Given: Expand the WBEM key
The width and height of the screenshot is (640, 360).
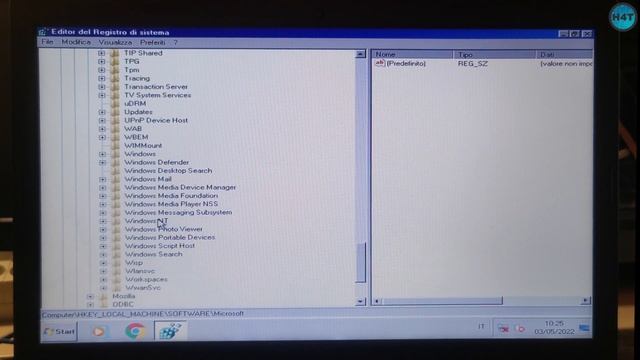Looking at the screenshot, I should (102, 137).
